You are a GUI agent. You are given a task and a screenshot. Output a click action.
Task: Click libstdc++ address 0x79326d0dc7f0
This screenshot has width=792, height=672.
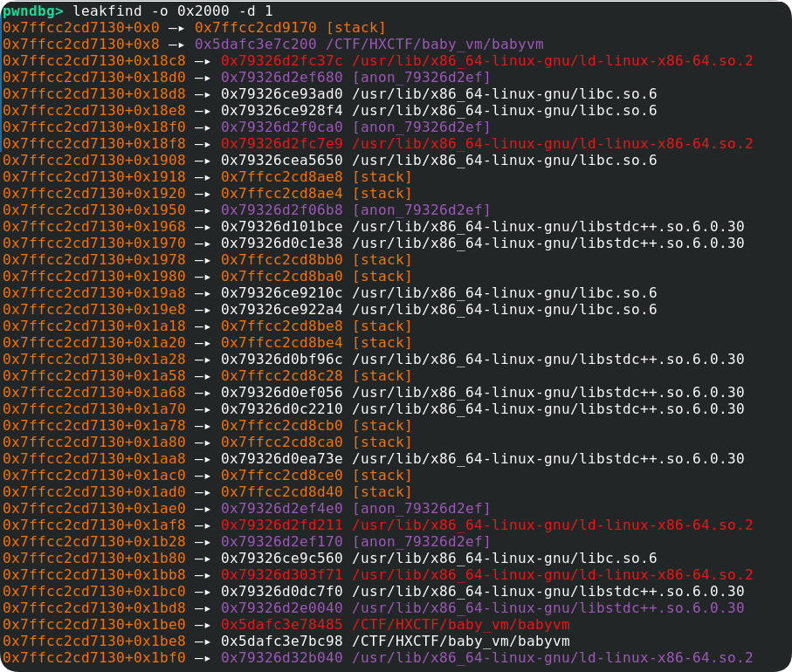(x=282, y=591)
